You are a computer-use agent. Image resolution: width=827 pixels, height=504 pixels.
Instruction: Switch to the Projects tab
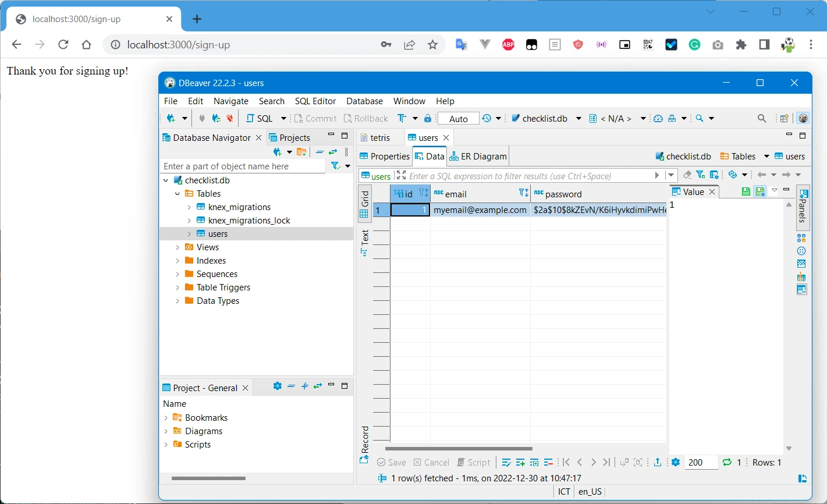pyautogui.click(x=289, y=137)
